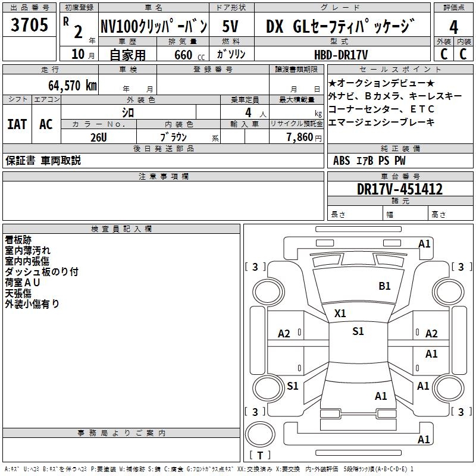This screenshot has height=476, width=476.
Task: Click the overall evaluation score 4
Action: (x=453, y=27)
